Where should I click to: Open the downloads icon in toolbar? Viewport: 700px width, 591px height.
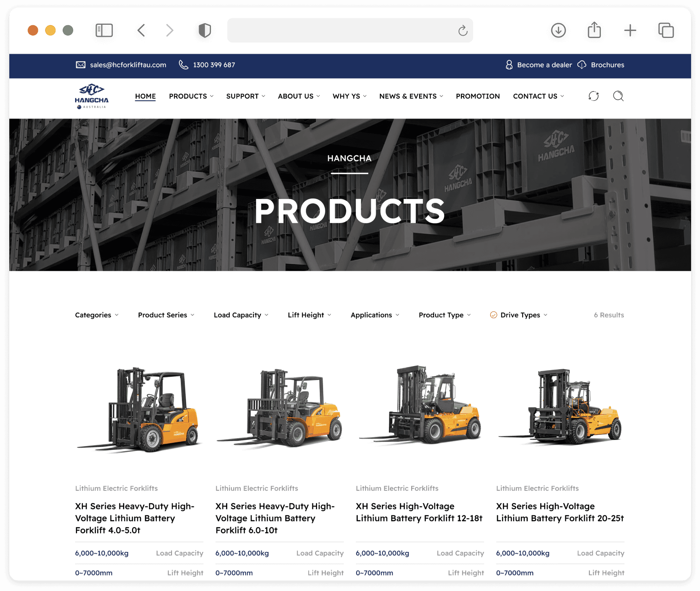pos(558,30)
